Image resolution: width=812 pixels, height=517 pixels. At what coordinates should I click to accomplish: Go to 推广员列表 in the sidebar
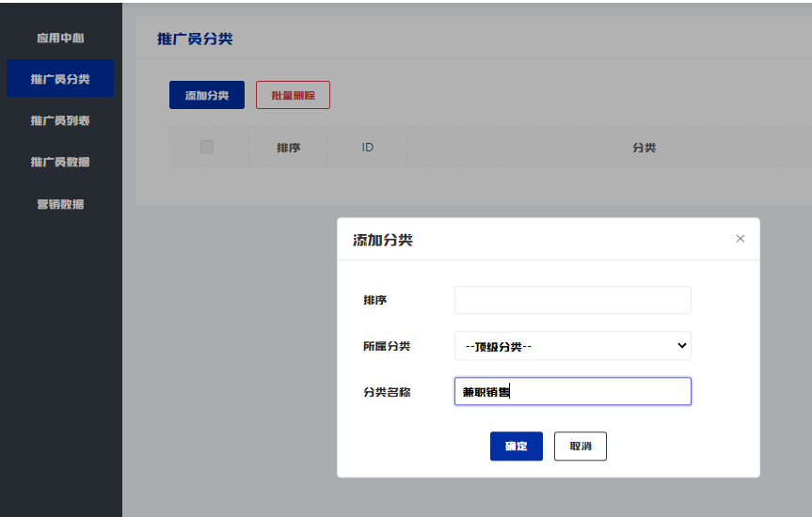tap(60, 120)
